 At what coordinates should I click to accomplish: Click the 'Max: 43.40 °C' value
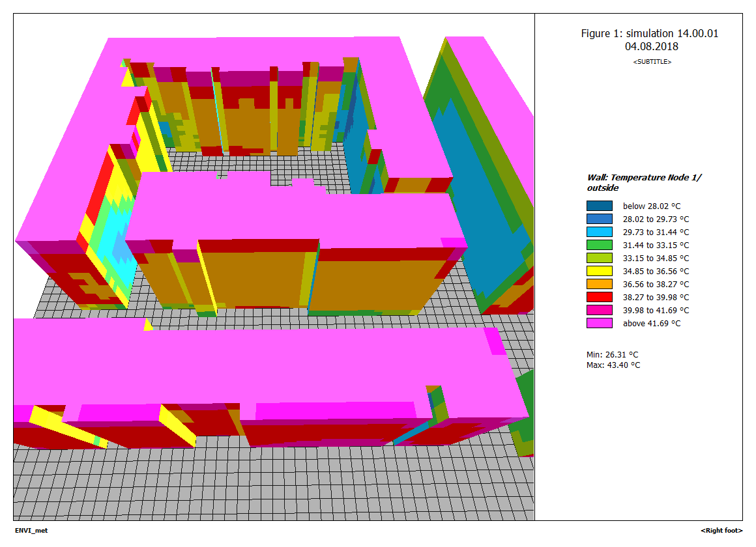click(613, 365)
